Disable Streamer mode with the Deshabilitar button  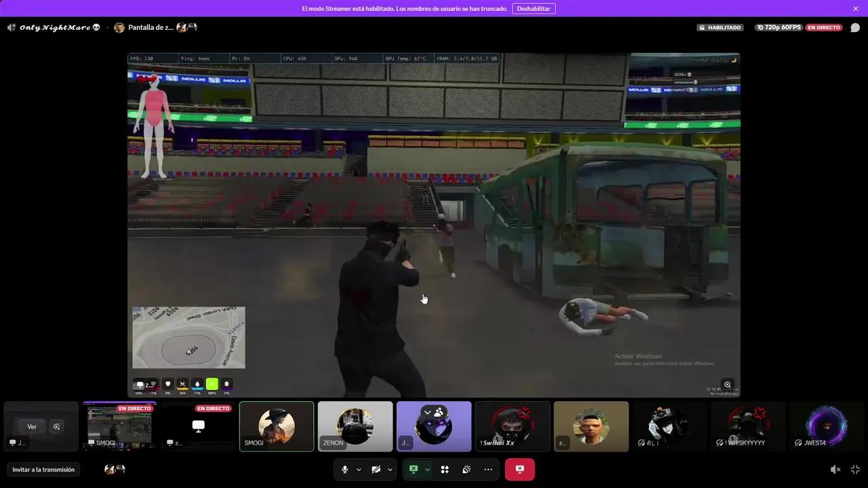pos(534,9)
